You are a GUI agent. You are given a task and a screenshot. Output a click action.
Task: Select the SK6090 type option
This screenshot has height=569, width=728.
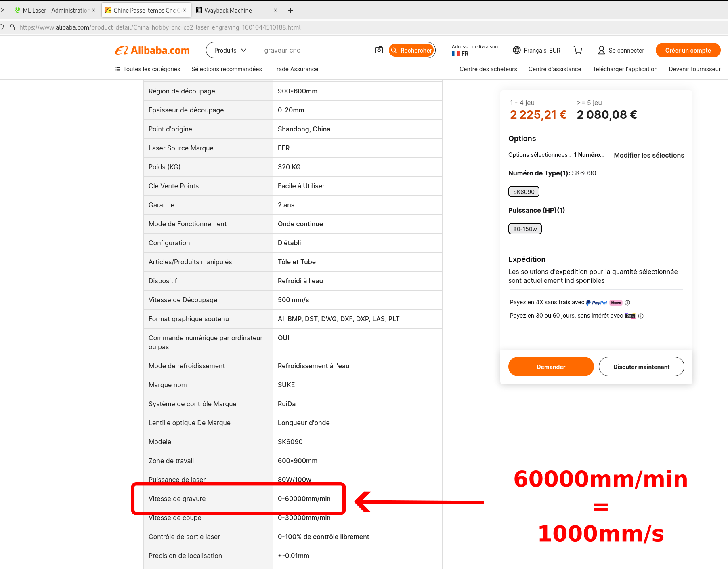pos(524,192)
